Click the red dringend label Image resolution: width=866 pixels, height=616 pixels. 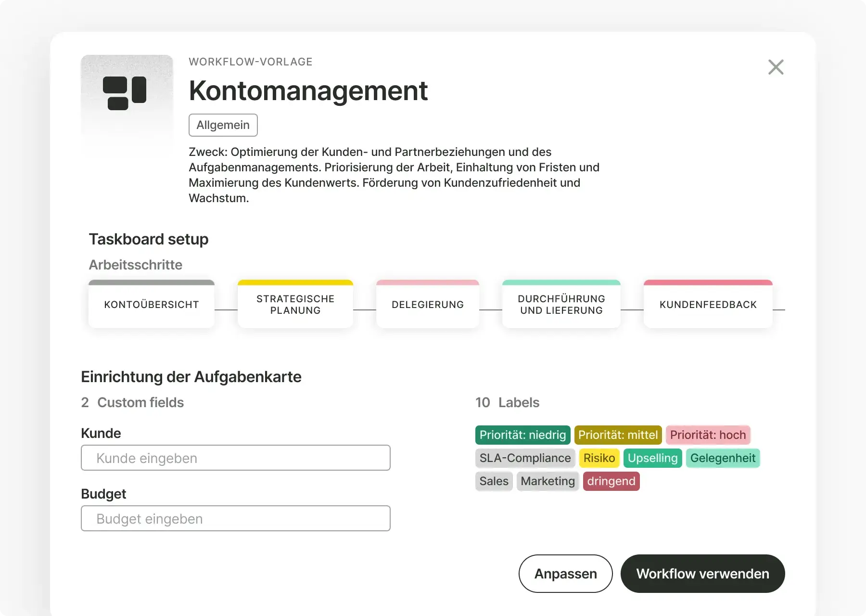click(611, 481)
